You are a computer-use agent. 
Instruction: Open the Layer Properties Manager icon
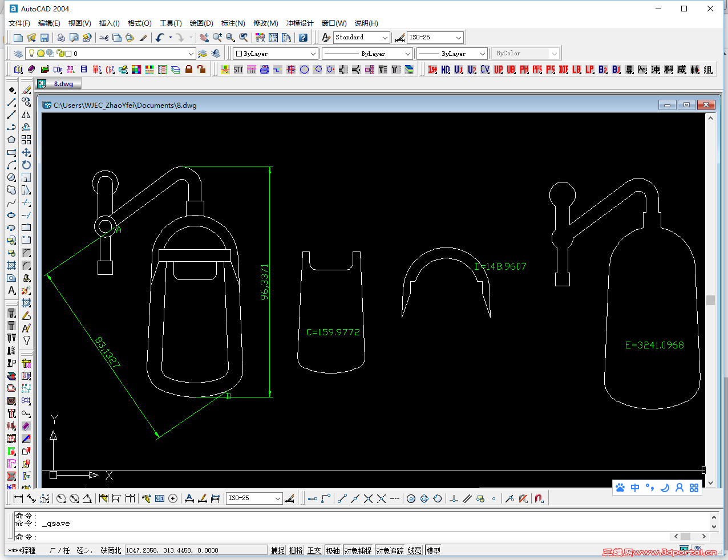coord(18,54)
